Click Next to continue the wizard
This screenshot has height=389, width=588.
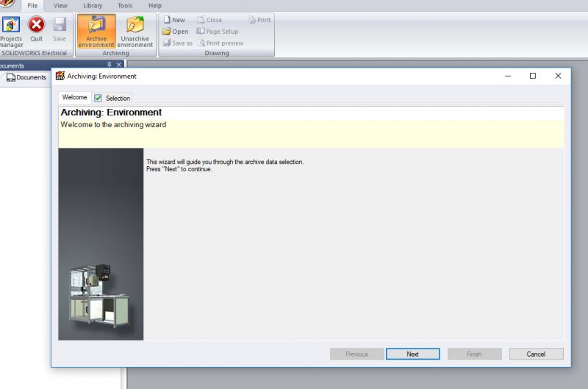412,354
